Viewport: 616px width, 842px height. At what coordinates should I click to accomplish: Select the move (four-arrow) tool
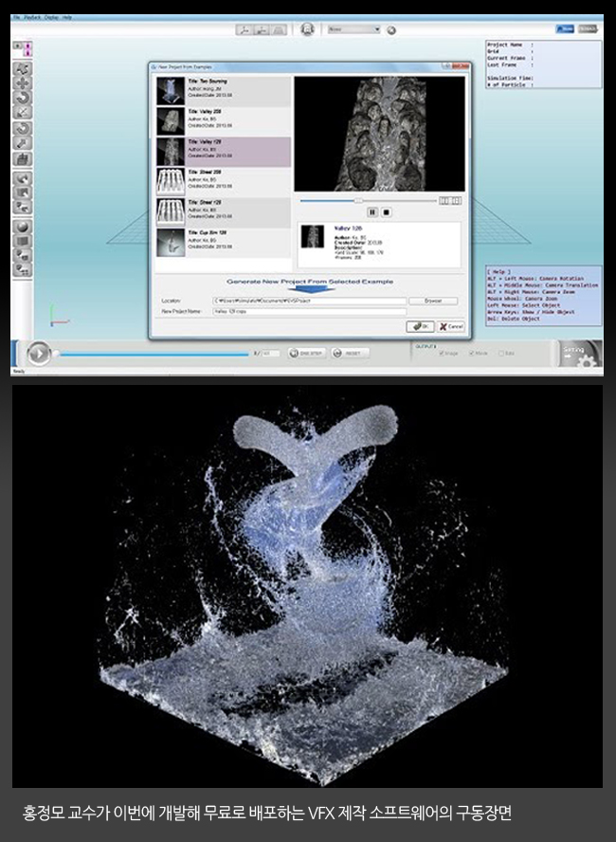click(x=23, y=83)
